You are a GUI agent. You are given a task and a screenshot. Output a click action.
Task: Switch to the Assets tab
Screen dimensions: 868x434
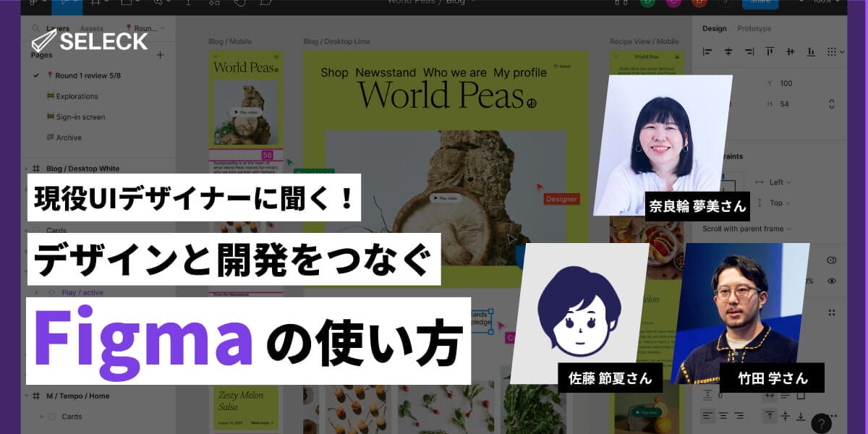(x=91, y=28)
